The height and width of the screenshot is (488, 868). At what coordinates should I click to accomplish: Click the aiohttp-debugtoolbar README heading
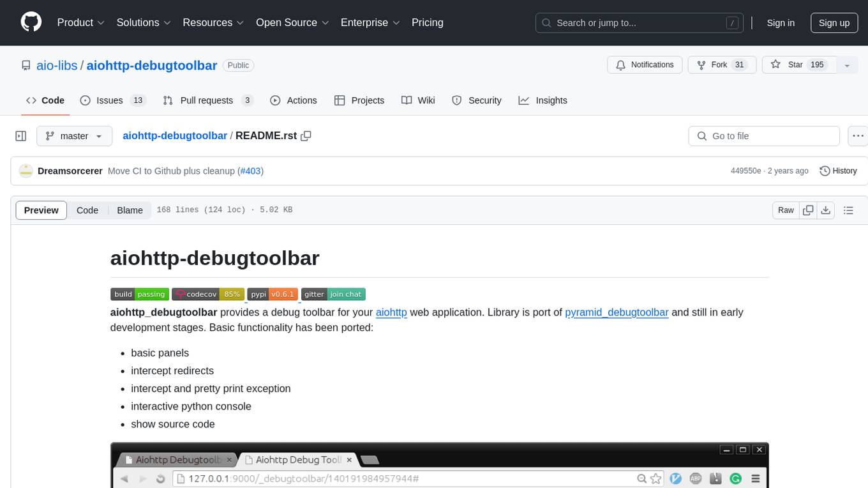click(215, 258)
